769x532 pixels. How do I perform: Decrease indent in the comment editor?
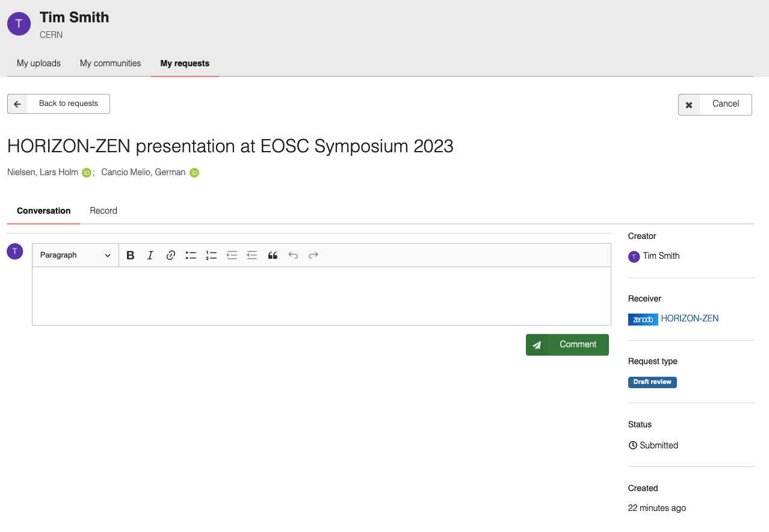252,255
